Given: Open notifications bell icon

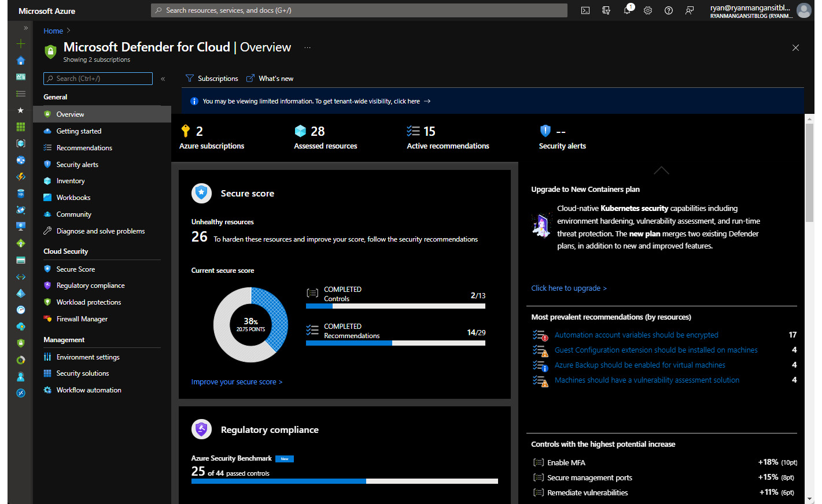Looking at the screenshot, I should pyautogui.click(x=628, y=10).
